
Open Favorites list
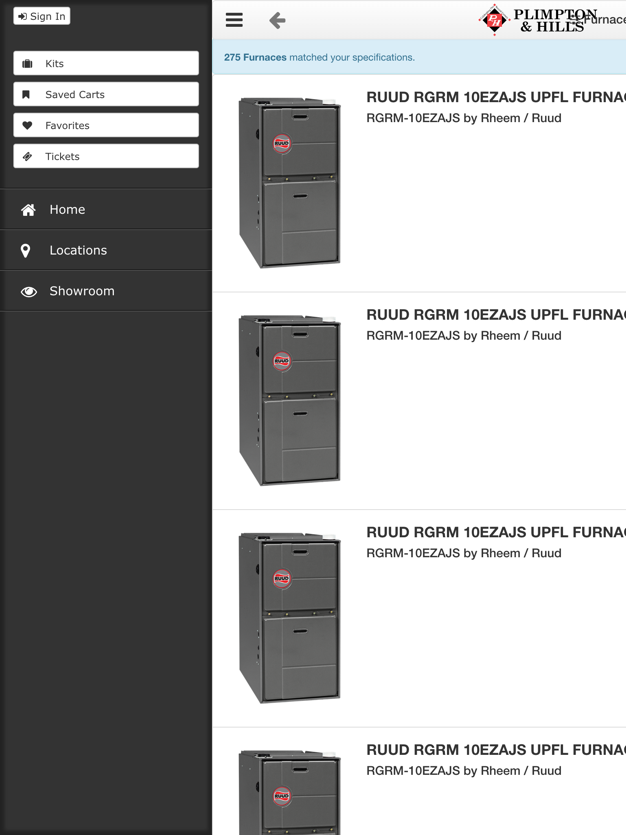(106, 125)
